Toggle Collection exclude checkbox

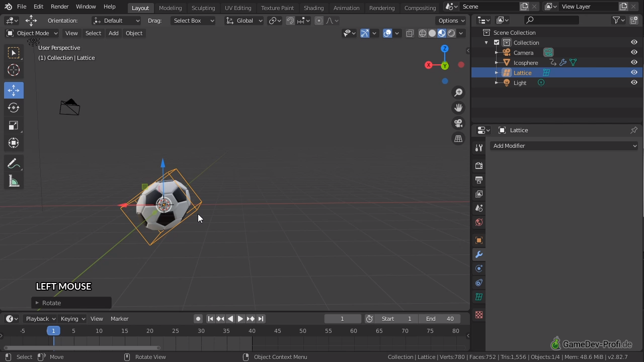pos(497,43)
